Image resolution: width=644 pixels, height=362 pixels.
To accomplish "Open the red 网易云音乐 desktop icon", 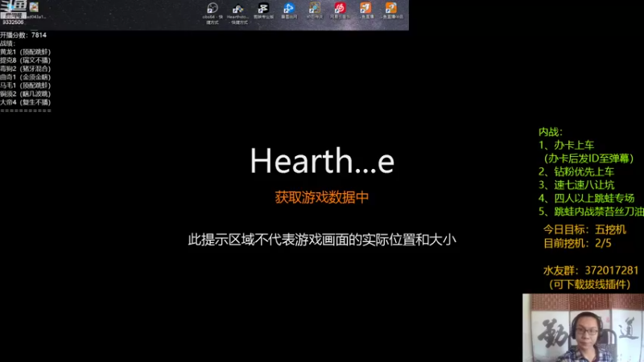I will coord(340,11).
